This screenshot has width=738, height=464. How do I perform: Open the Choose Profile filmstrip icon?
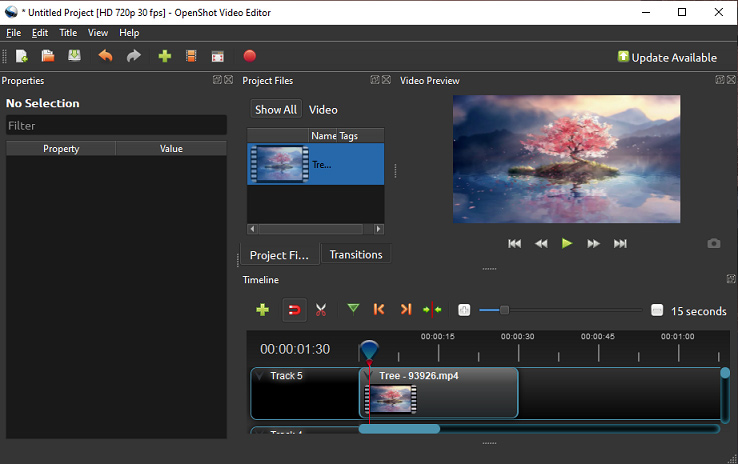click(191, 56)
